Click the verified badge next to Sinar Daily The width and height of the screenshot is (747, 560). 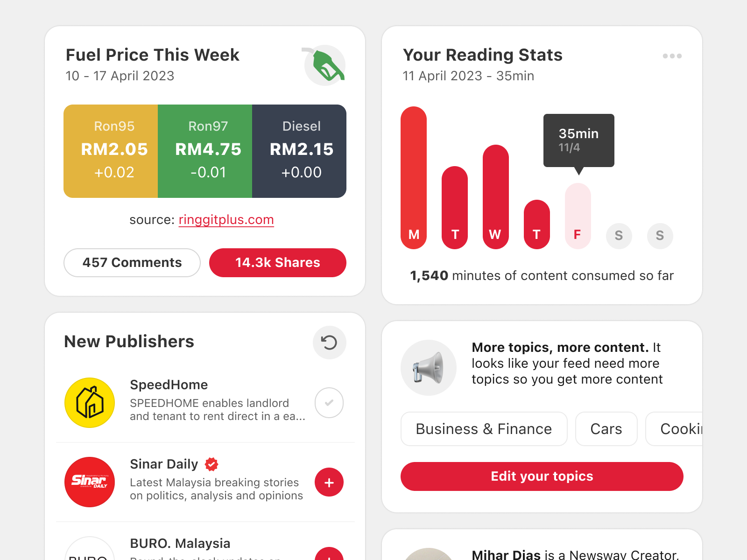(212, 464)
